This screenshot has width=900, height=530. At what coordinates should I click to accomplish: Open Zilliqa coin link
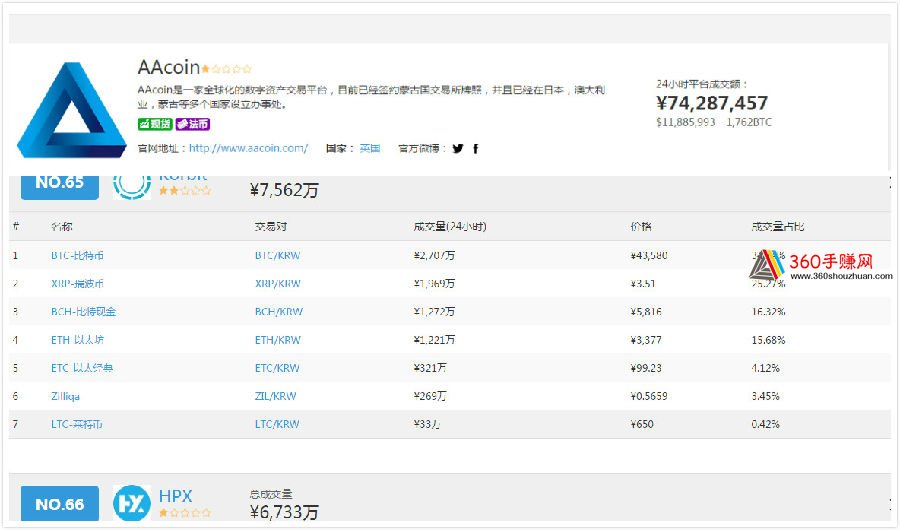[x=65, y=396]
